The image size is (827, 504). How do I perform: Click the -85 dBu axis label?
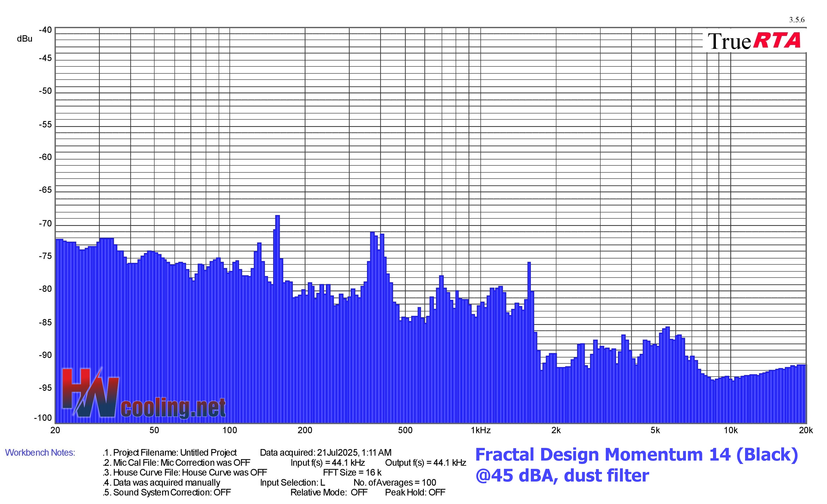point(45,323)
